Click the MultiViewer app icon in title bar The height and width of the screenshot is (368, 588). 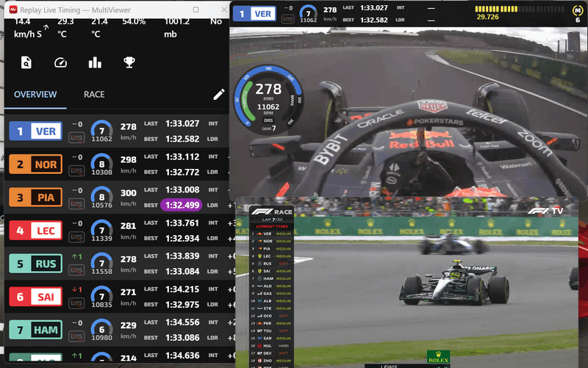tap(13, 10)
